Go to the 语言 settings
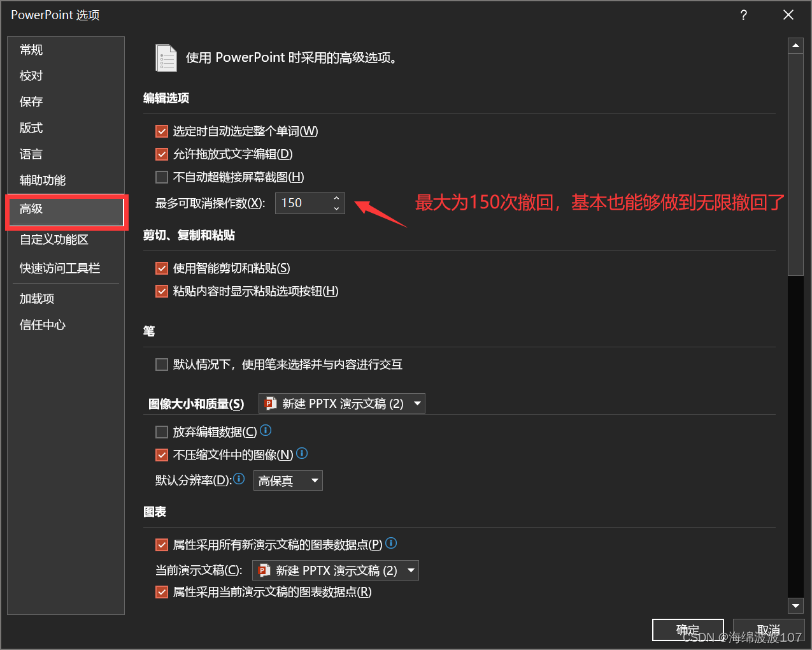The image size is (812, 650). (x=66, y=154)
